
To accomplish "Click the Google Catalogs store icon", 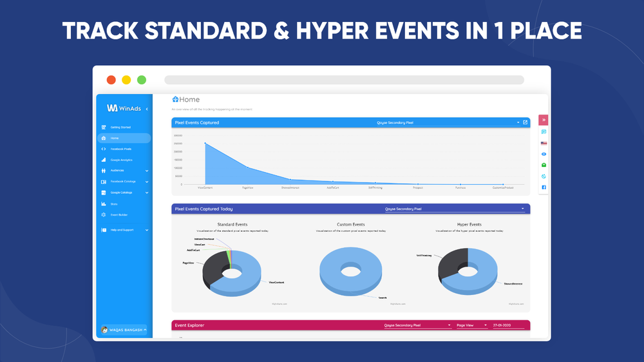I will click(x=104, y=193).
